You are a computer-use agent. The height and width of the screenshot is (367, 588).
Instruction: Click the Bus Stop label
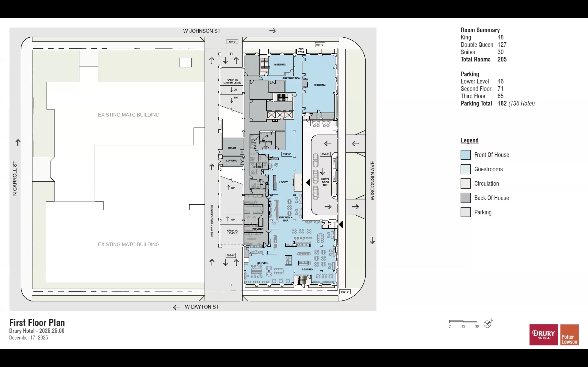pyautogui.click(x=301, y=51)
